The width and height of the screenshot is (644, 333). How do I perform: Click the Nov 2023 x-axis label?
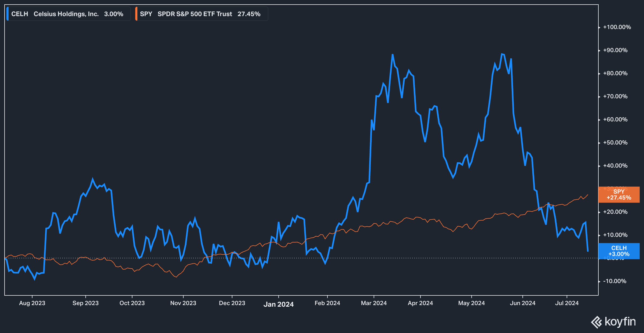(183, 303)
